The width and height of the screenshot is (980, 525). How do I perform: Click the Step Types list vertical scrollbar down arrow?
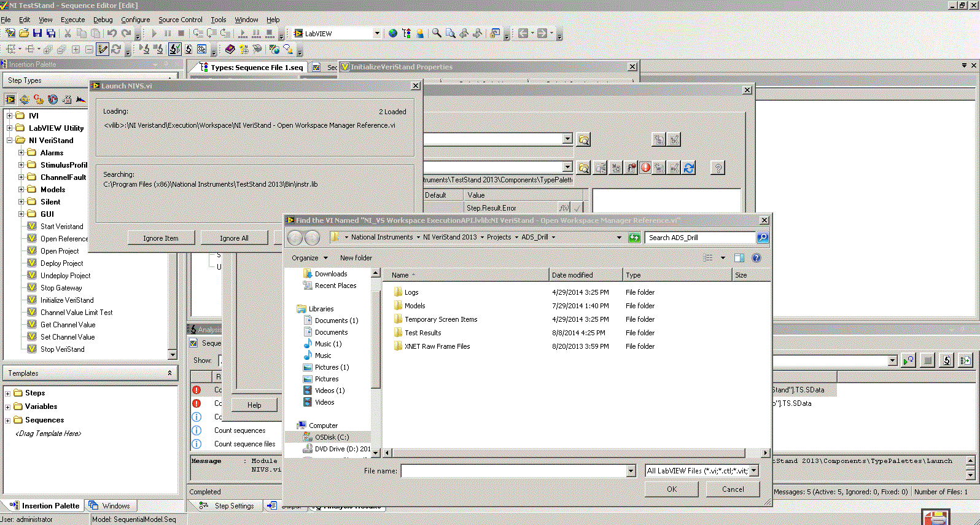(173, 355)
